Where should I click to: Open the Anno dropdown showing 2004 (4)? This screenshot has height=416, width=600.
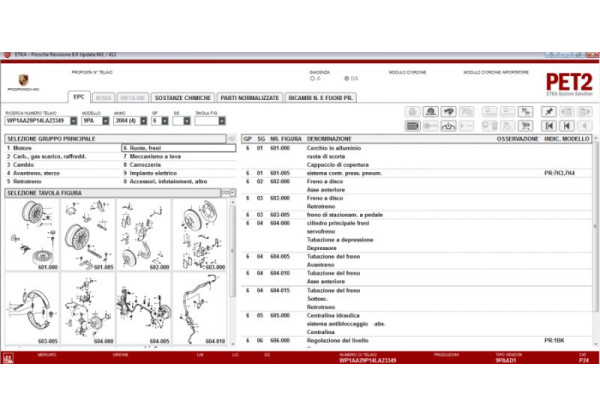click(x=136, y=120)
